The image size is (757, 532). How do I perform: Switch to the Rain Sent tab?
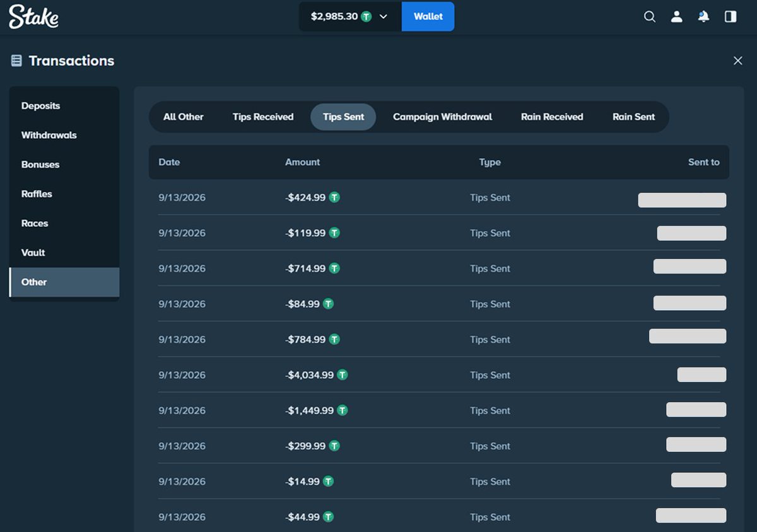pyautogui.click(x=633, y=117)
